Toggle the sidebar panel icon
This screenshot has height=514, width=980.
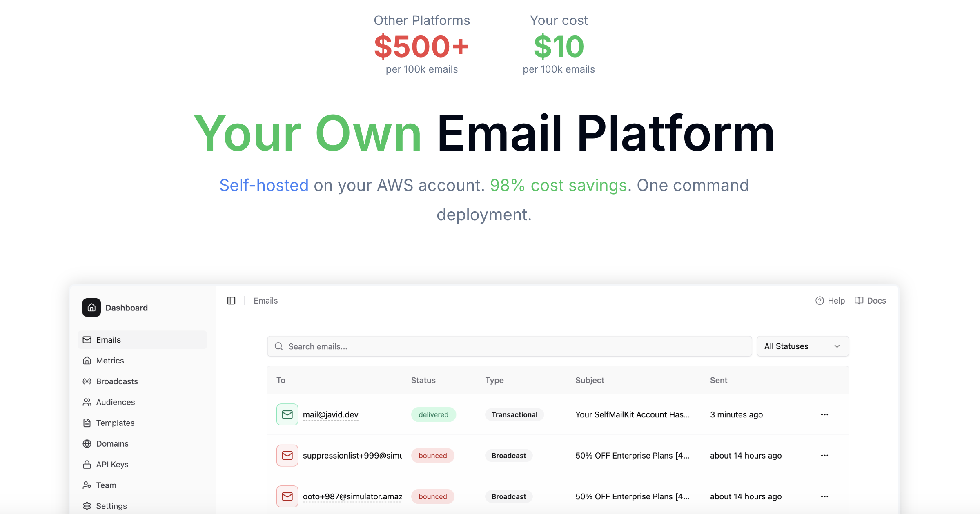point(232,301)
